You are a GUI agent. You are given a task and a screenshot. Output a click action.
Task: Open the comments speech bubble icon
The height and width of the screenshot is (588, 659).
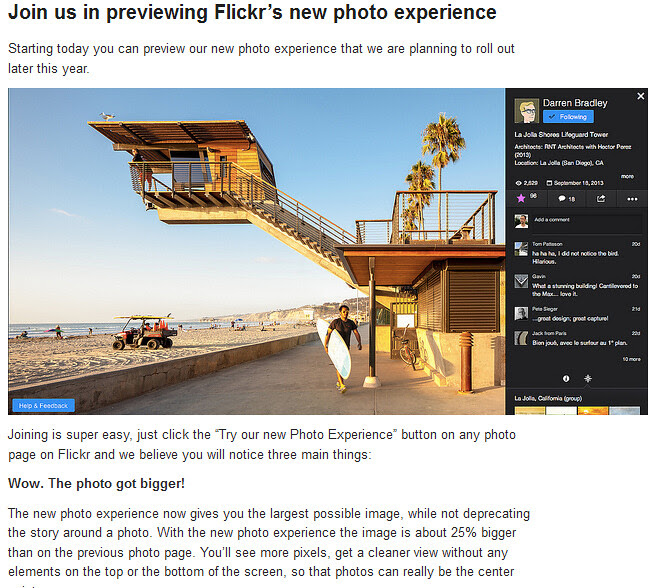pyautogui.click(x=561, y=198)
